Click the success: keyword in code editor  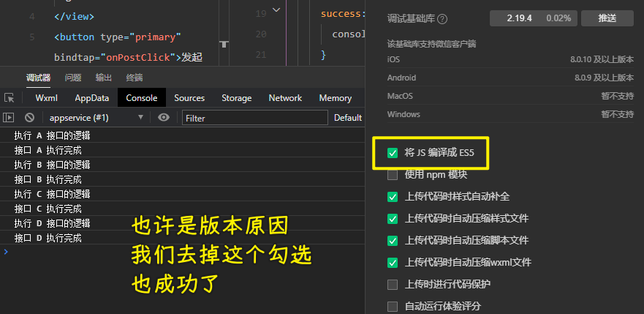point(343,14)
